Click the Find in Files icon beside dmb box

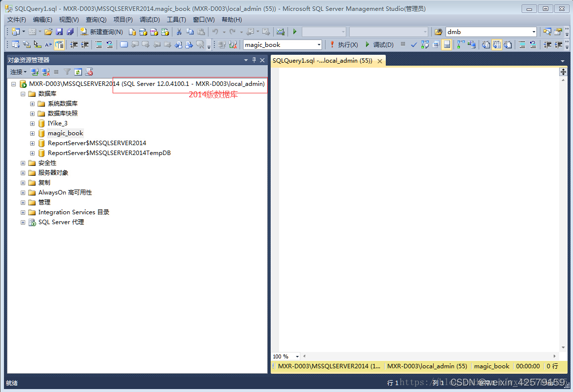[438, 32]
